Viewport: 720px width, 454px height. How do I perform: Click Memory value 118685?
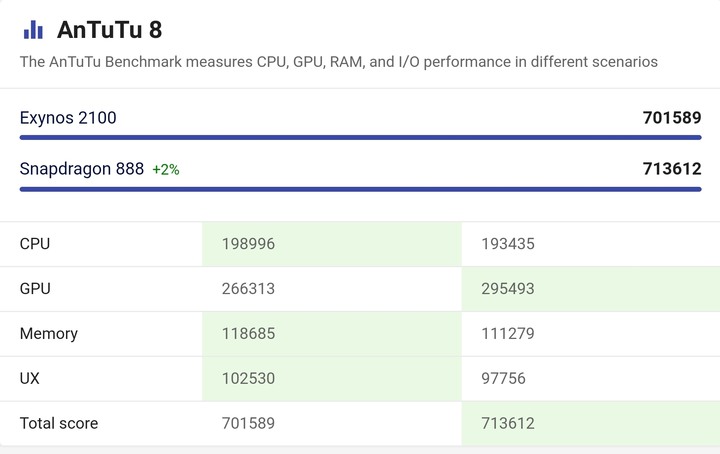(248, 334)
